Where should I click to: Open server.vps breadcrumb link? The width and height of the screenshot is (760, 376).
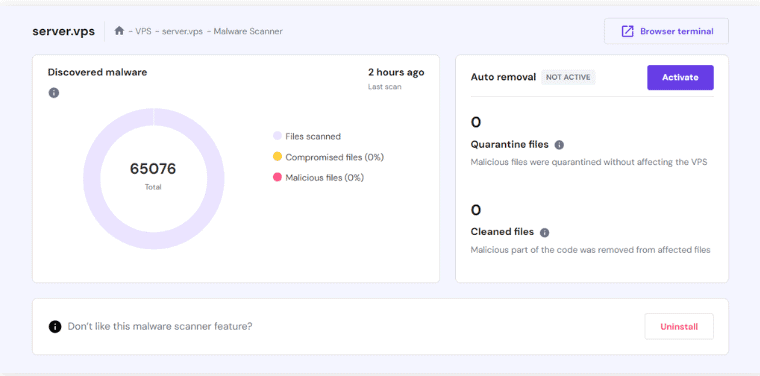182,31
